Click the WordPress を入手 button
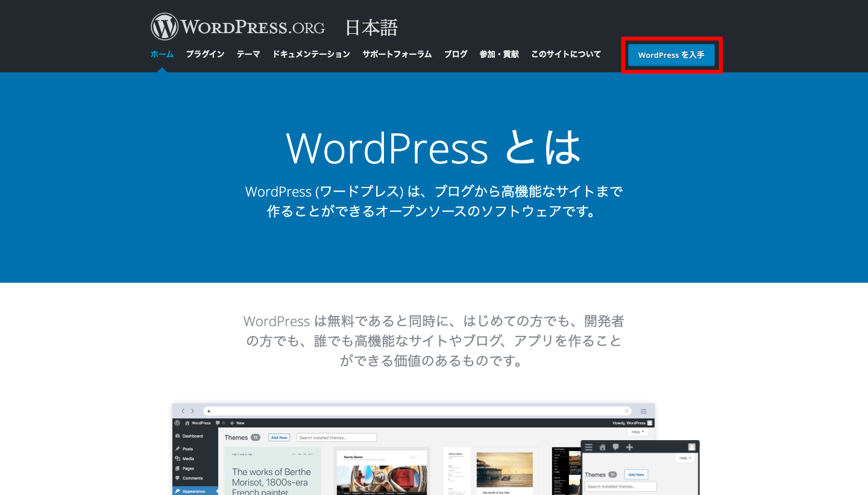This screenshot has width=868, height=495. [671, 55]
